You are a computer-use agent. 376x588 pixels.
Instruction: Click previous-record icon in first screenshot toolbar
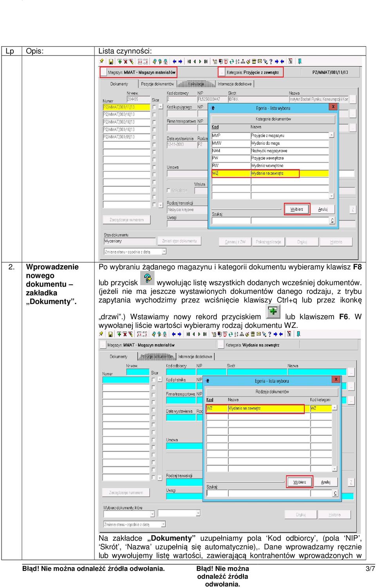pos(195,61)
